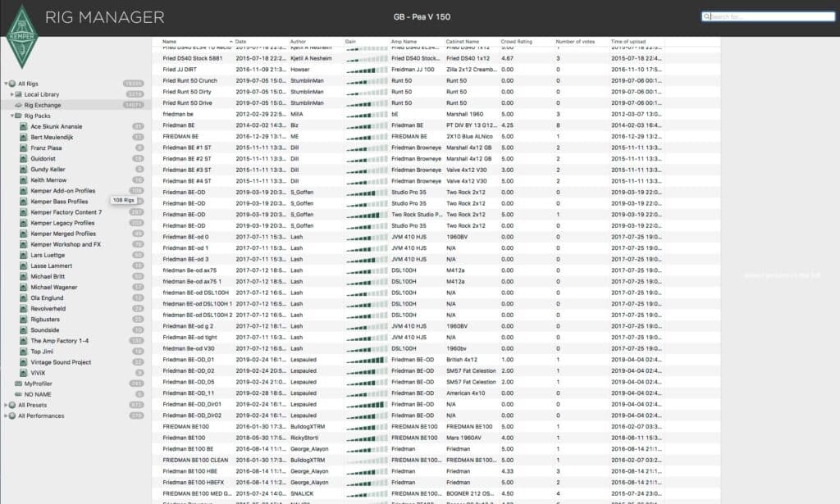Sort by the Cabinet Name column header
Viewport: 840px width, 504px height.
pos(463,41)
